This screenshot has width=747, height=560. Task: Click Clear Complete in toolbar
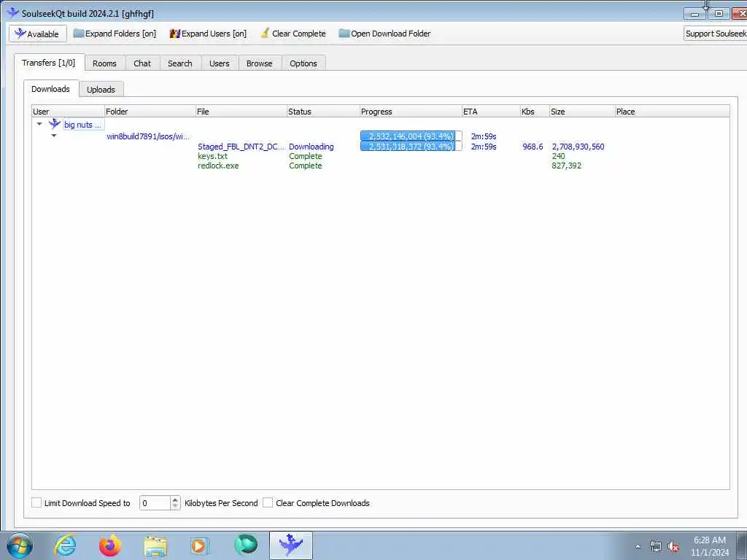pos(293,34)
